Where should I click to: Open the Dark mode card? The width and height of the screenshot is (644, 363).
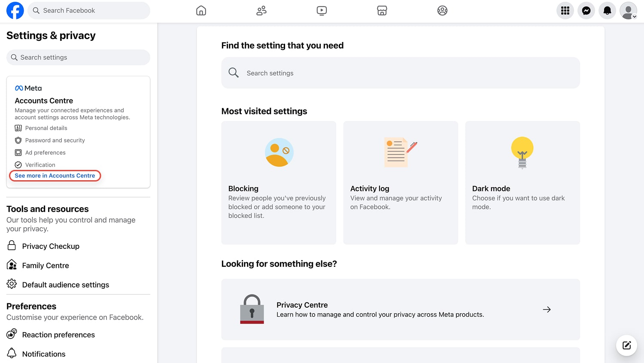click(x=522, y=183)
